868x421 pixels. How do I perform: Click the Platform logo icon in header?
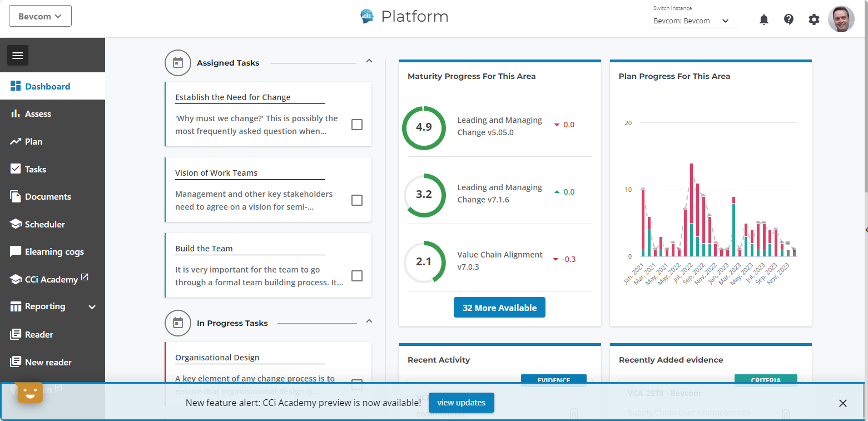tap(367, 17)
